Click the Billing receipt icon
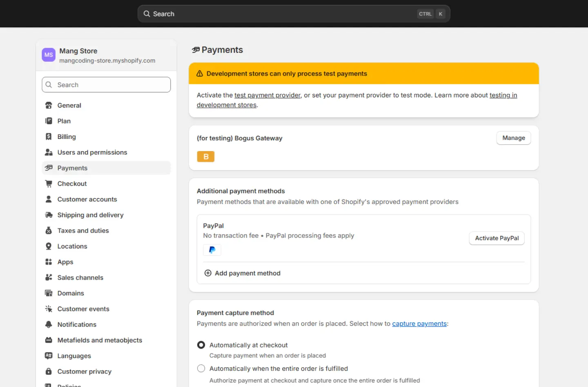The width and height of the screenshot is (588, 387). click(49, 136)
